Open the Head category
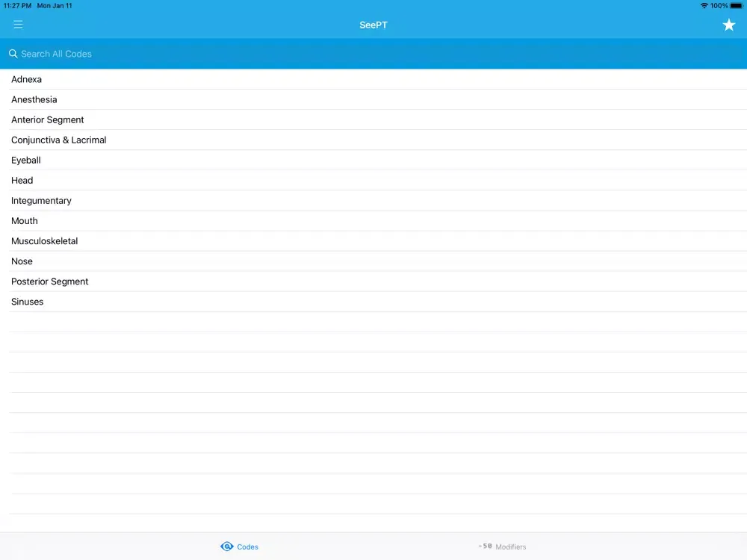This screenshot has height=560, width=747. tap(373, 181)
